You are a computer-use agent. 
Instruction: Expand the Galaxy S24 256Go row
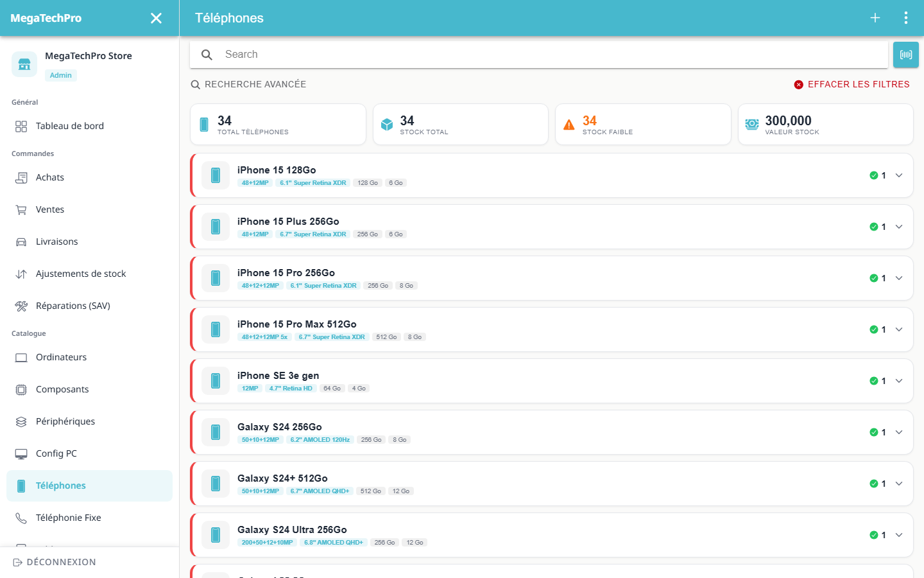pyautogui.click(x=899, y=432)
